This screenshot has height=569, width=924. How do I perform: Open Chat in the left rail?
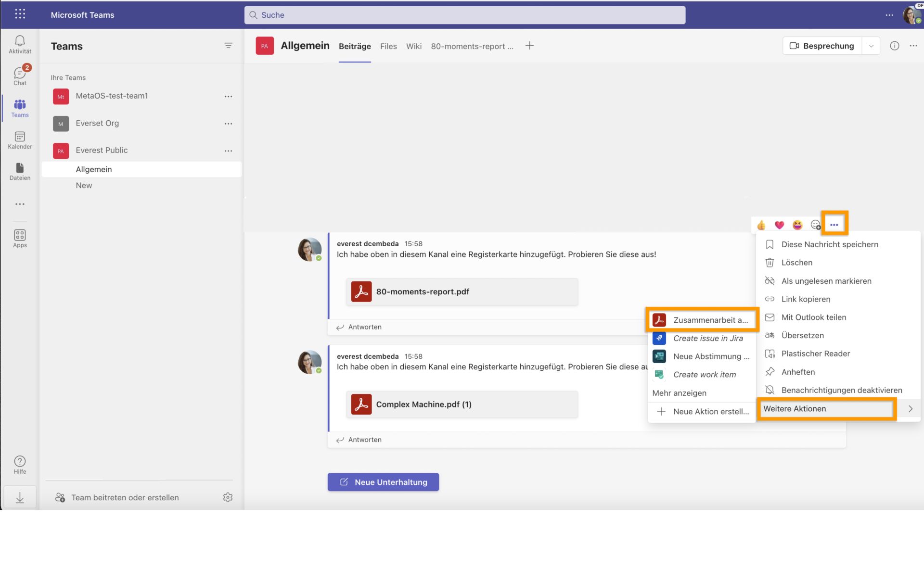tap(20, 76)
